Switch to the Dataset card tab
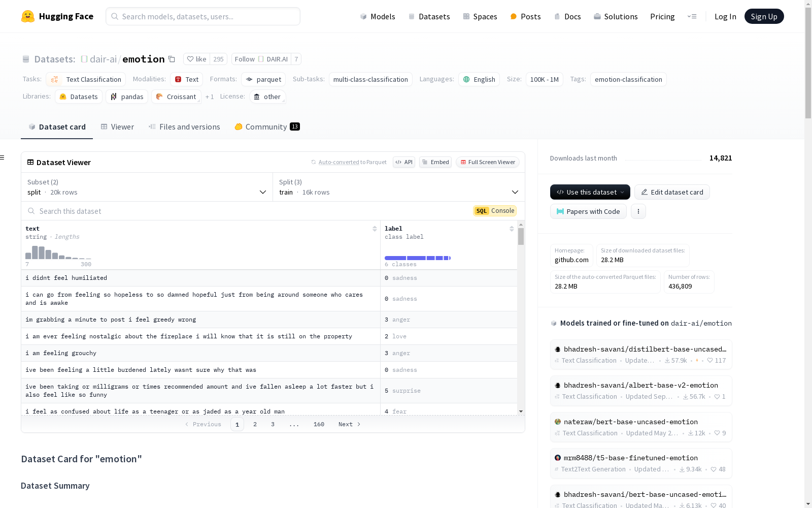This screenshot has width=812, height=508. 57,127
